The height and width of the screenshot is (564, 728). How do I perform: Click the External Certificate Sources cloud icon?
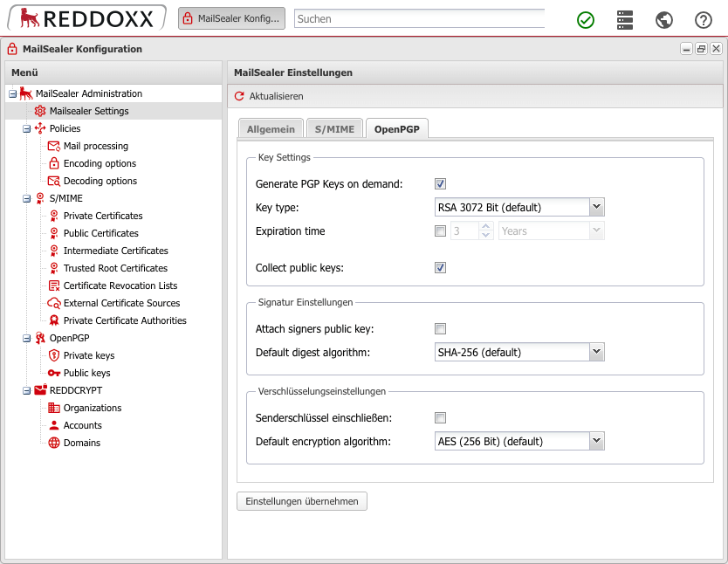[54, 303]
